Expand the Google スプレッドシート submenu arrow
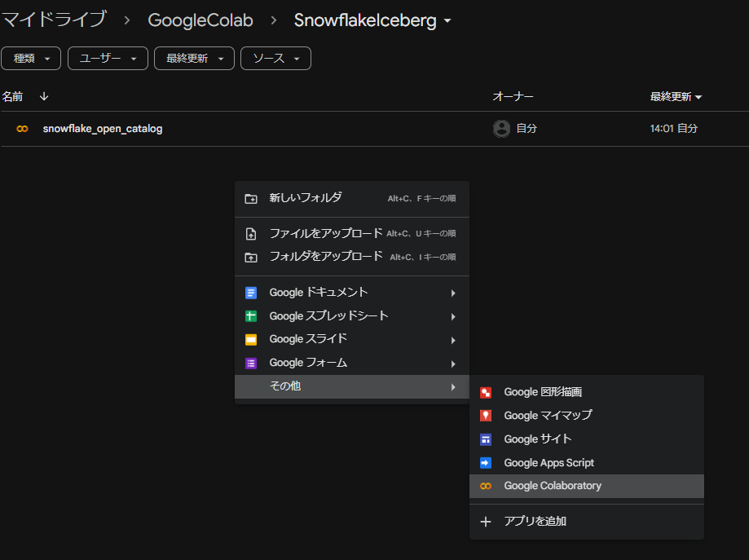 coord(453,316)
